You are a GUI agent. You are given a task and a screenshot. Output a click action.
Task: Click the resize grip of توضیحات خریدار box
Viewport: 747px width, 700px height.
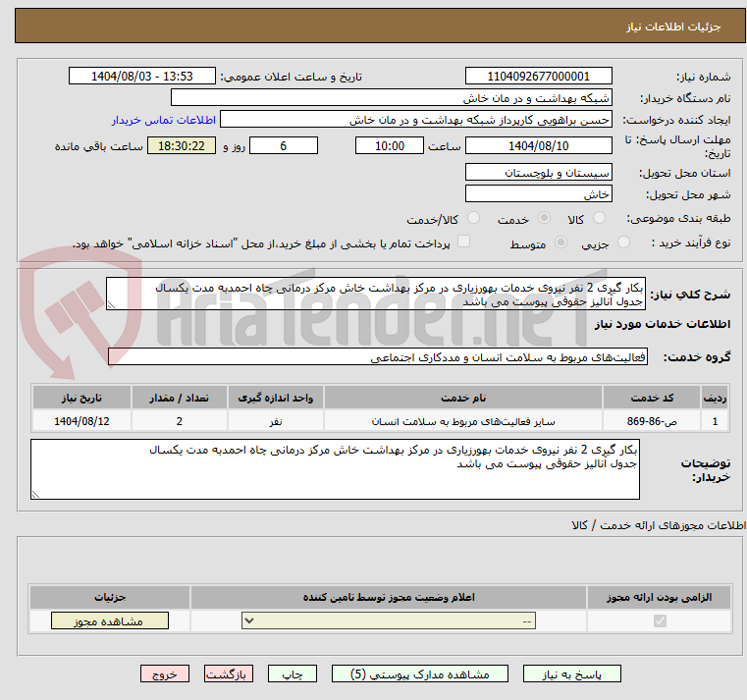[35, 495]
